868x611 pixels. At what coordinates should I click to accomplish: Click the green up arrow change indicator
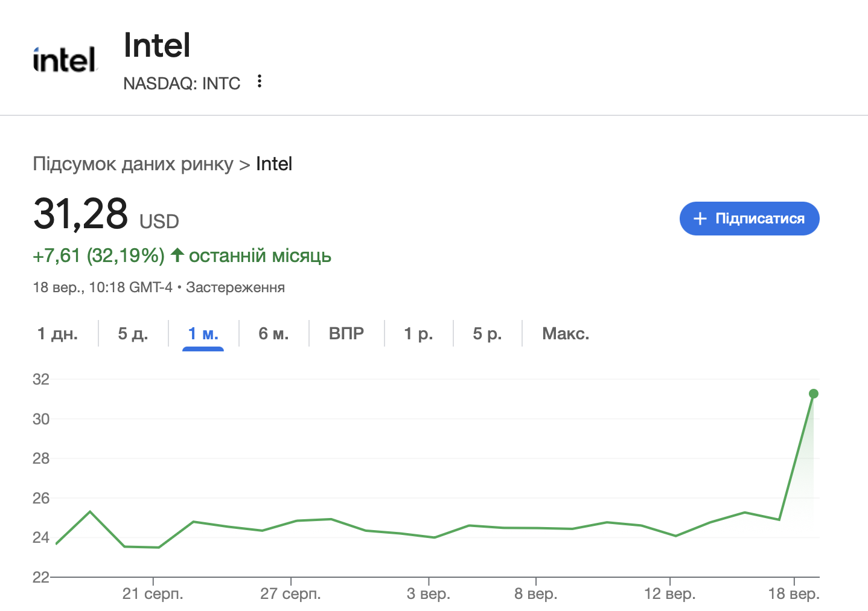click(177, 255)
